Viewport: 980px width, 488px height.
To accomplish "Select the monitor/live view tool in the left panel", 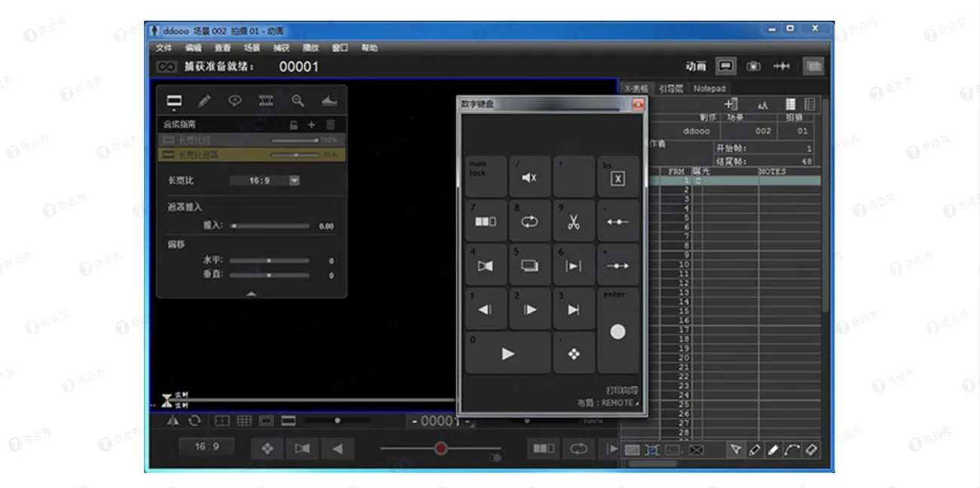I will (x=173, y=100).
